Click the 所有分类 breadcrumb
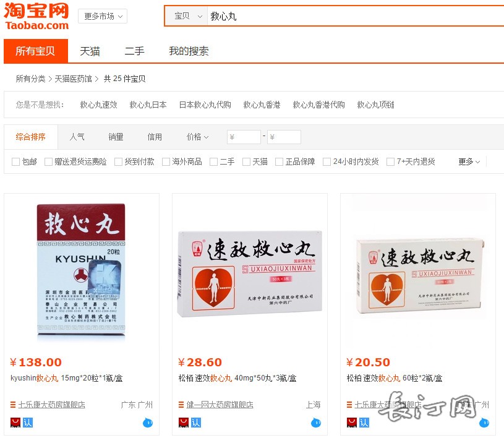The width and height of the screenshot is (504, 443). coord(31,79)
